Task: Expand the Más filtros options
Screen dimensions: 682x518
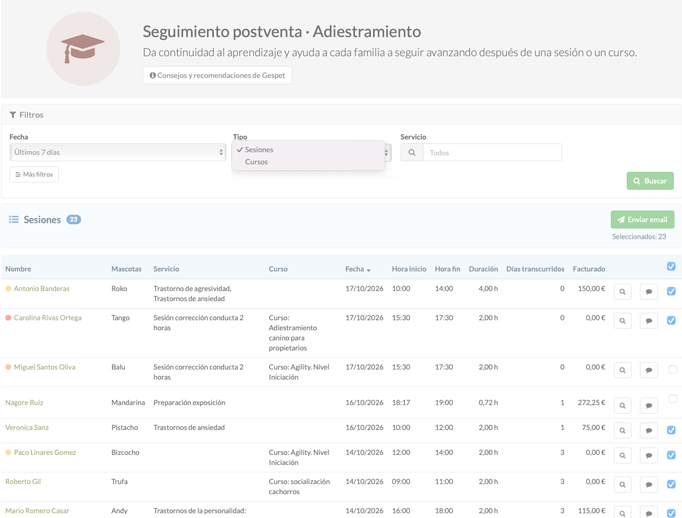Action: pyautogui.click(x=34, y=174)
